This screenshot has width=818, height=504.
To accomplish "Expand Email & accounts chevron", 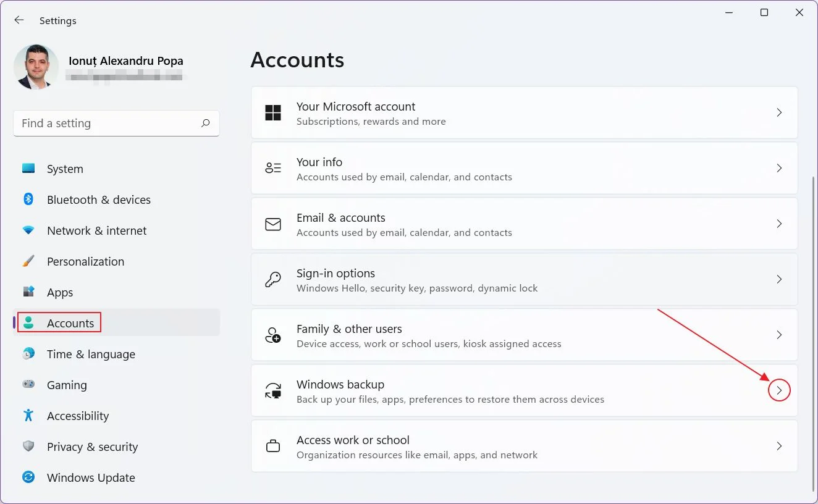I will tap(779, 224).
